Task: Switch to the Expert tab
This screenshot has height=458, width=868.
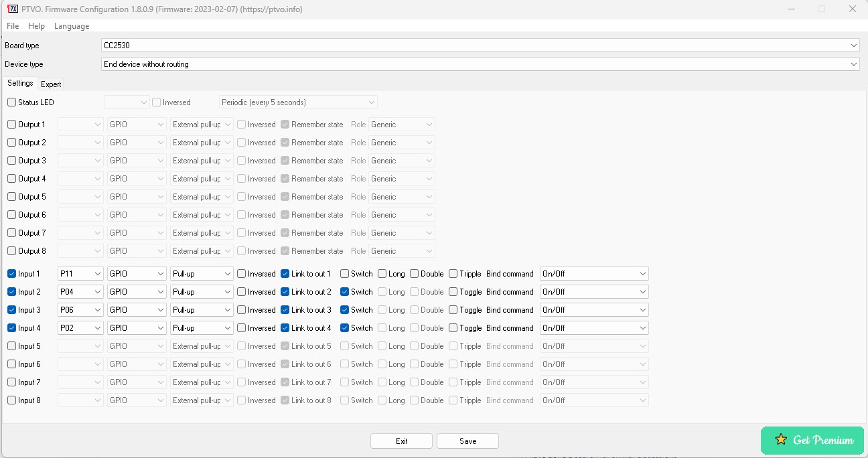Action: [x=51, y=84]
